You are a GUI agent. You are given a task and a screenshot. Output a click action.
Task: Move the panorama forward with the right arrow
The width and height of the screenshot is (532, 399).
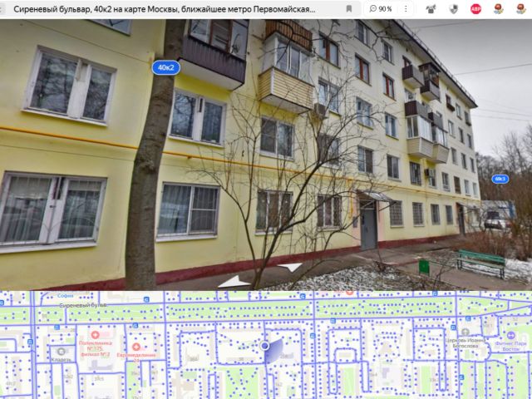tap(290, 267)
